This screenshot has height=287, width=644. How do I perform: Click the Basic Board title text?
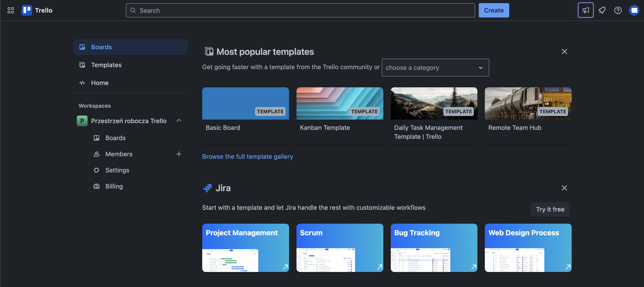[x=223, y=128]
